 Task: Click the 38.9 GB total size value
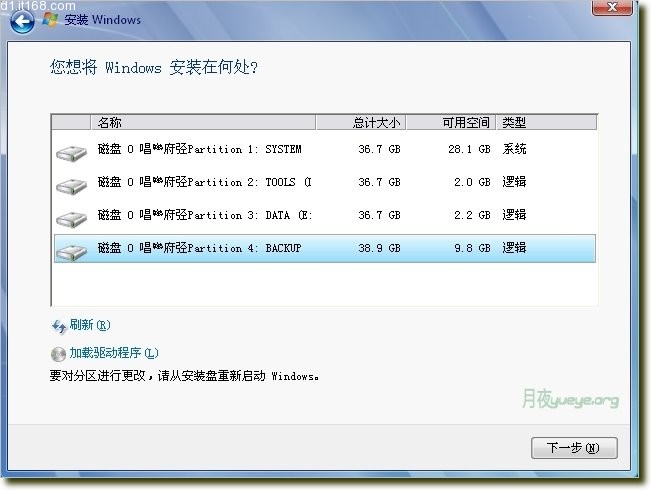pyautogui.click(x=379, y=248)
